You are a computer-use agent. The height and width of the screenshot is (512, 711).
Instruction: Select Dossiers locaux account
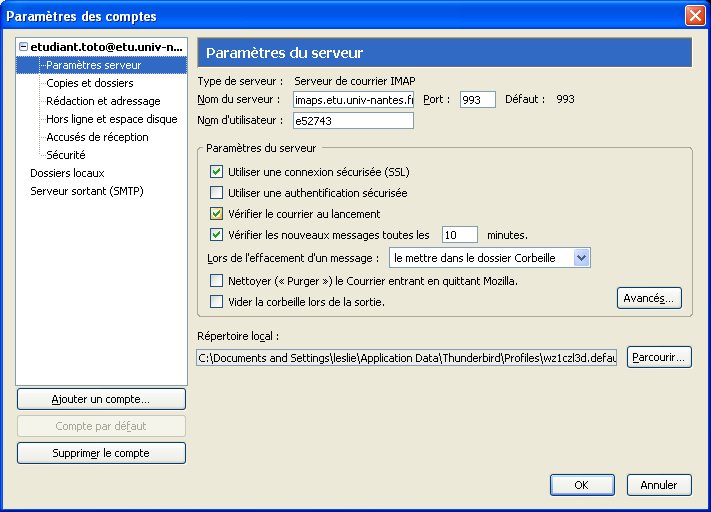pyautogui.click(x=67, y=173)
